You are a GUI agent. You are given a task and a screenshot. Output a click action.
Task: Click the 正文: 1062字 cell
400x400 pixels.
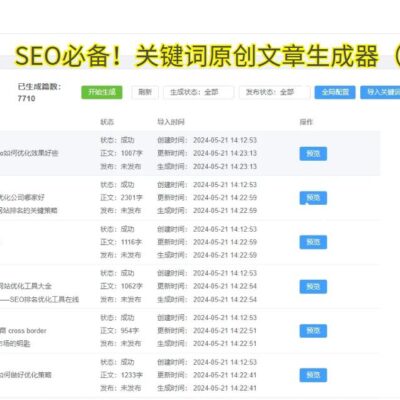pyautogui.click(x=121, y=286)
